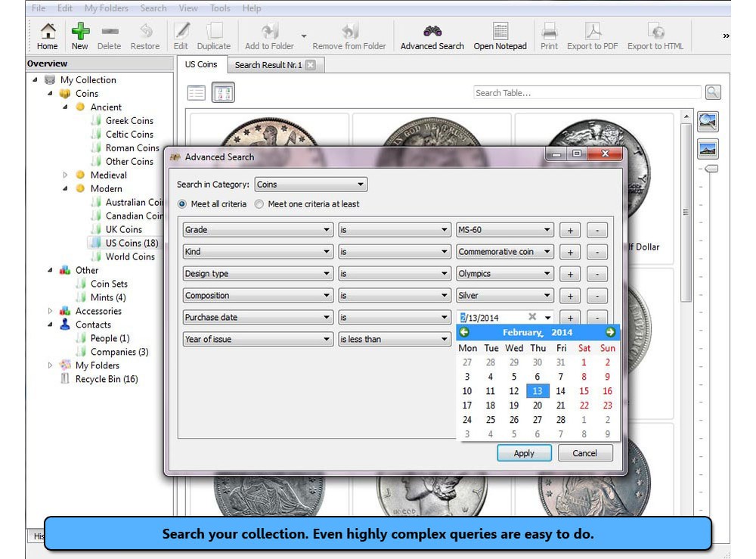Viewport: 756px width, 559px height.
Task: Cancel the Advanced Search dialog
Action: click(585, 452)
